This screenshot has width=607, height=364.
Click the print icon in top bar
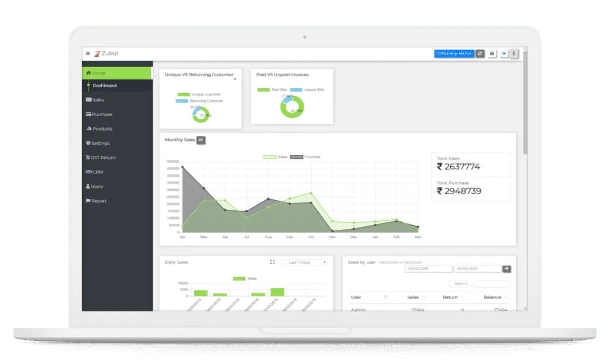click(x=493, y=53)
